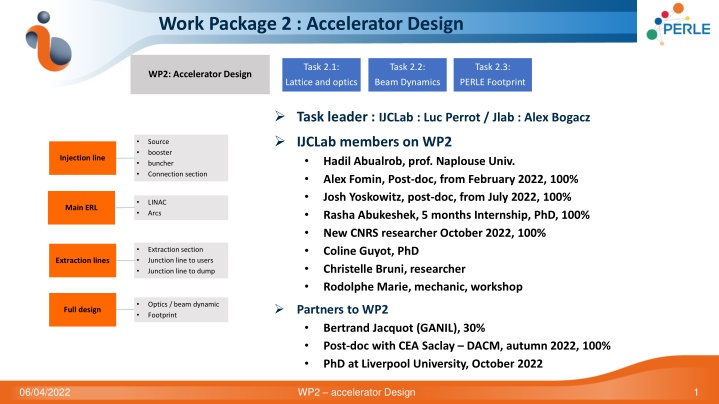Click the red Main ERL label
This screenshot has height=404, width=719.
[x=84, y=208]
